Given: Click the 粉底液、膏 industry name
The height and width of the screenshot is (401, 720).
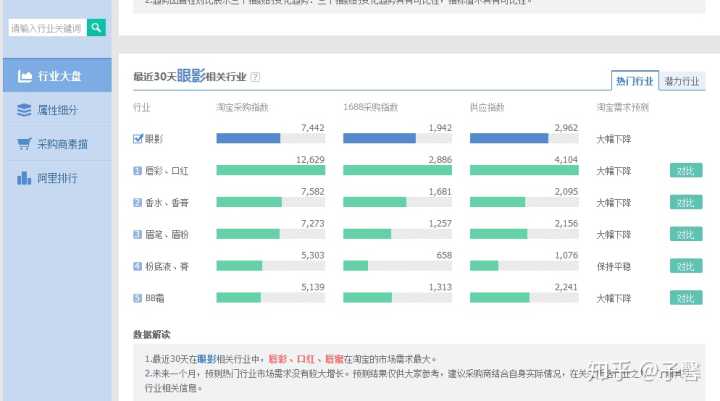Looking at the screenshot, I should pos(167,267).
